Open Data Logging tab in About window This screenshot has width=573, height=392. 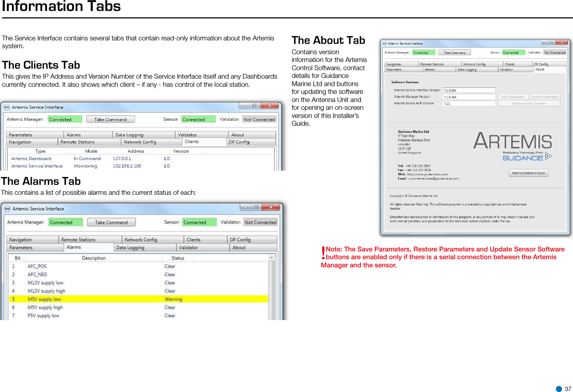[x=477, y=70]
